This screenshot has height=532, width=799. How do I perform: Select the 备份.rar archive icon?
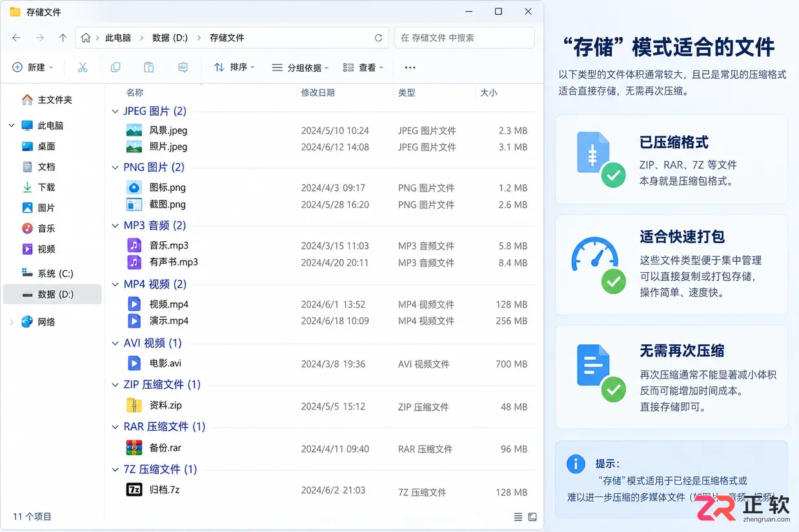click(x=134, y=448)
